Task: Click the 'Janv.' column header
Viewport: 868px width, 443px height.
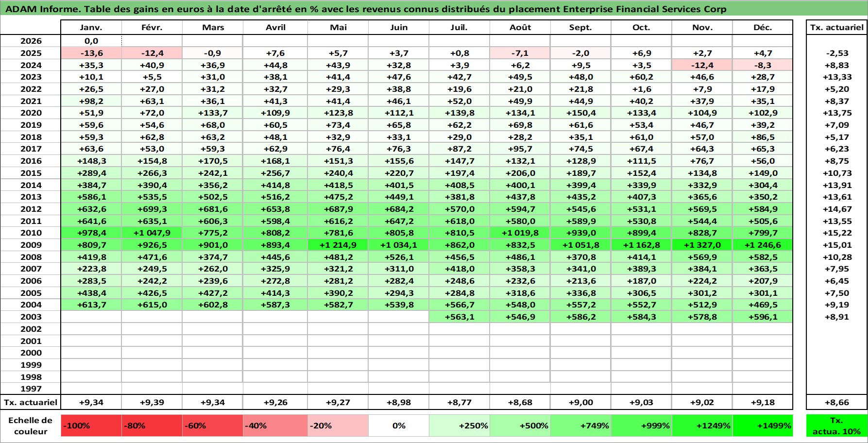Action: point(91,28)
